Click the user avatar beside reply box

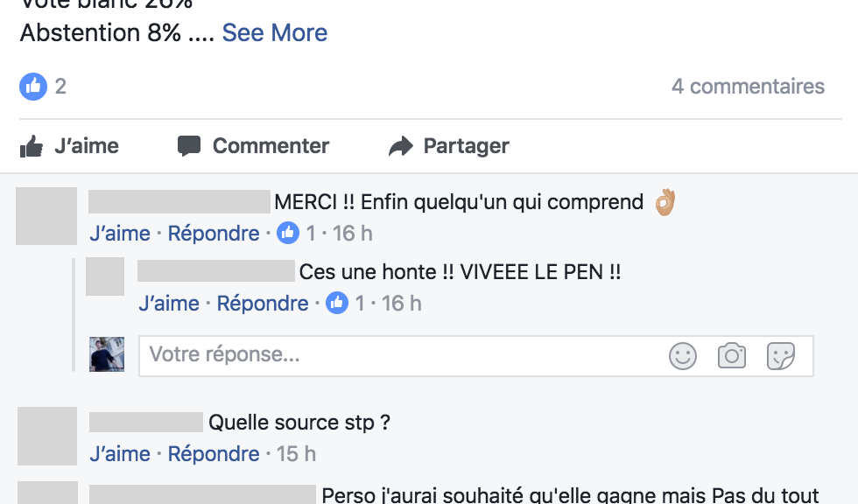point(107,354)
